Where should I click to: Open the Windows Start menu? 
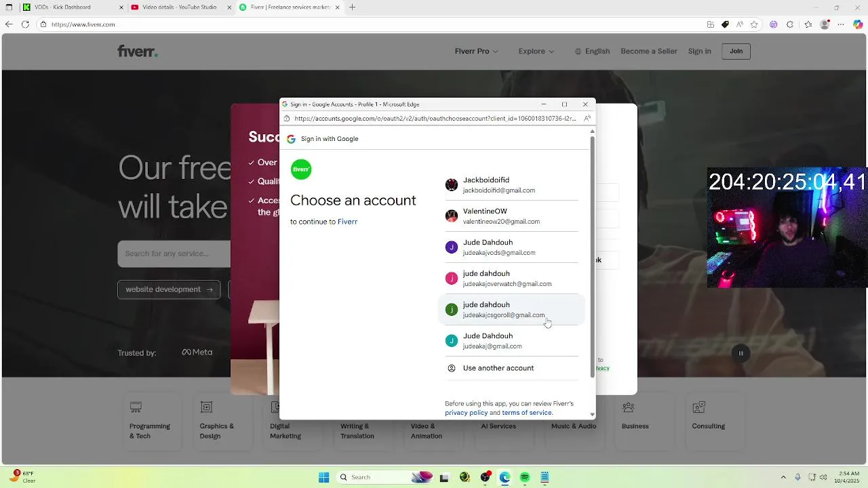324,477
